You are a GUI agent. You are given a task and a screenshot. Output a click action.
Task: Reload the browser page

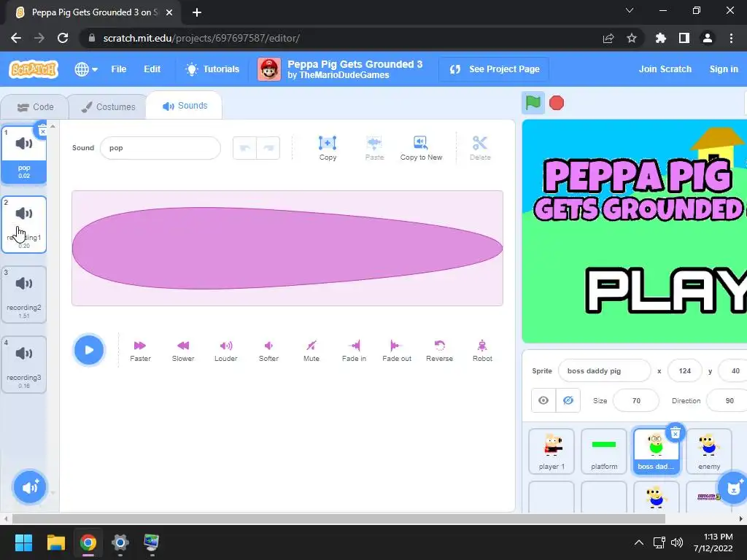63,38
